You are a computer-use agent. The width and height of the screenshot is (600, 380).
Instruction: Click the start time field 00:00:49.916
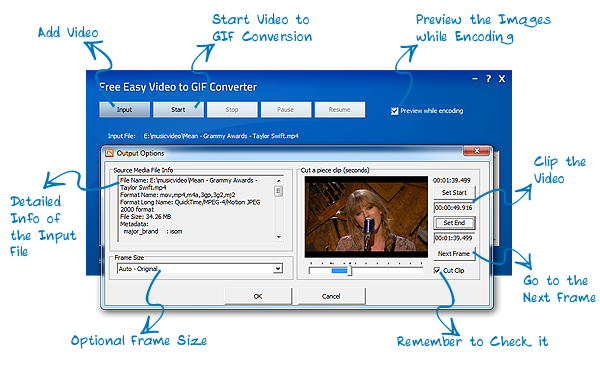pos(454,208)
